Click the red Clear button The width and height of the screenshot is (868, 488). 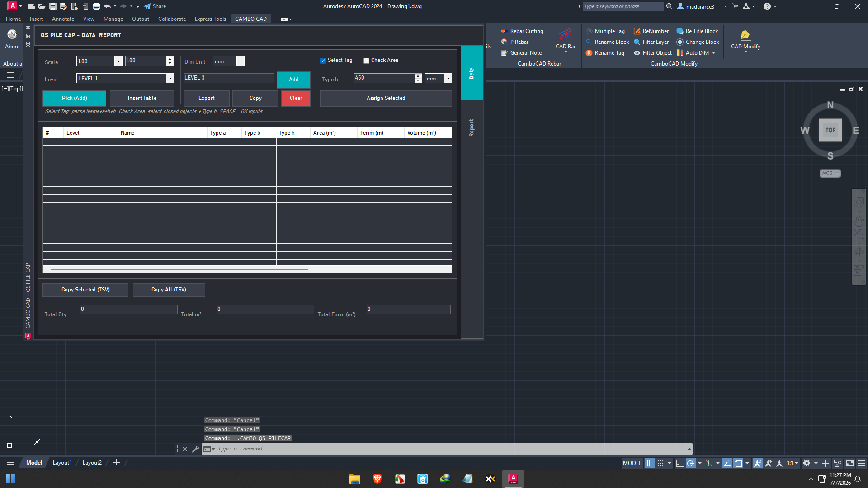click(296, 98)
